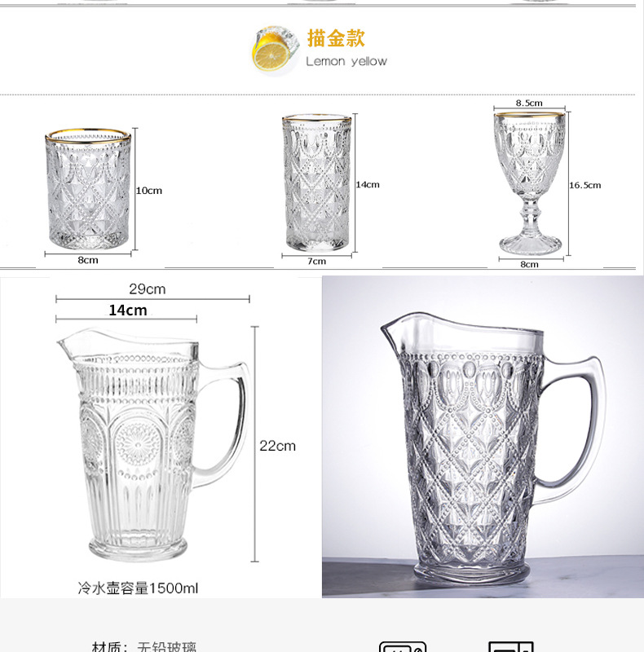Click the 8.5cm goblet rim label
The width and height of the screenshot is (644, 652).
(529, 103)
